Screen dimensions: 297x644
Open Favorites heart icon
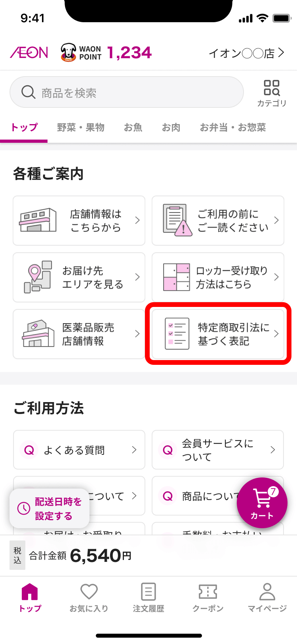coord(89,592)
